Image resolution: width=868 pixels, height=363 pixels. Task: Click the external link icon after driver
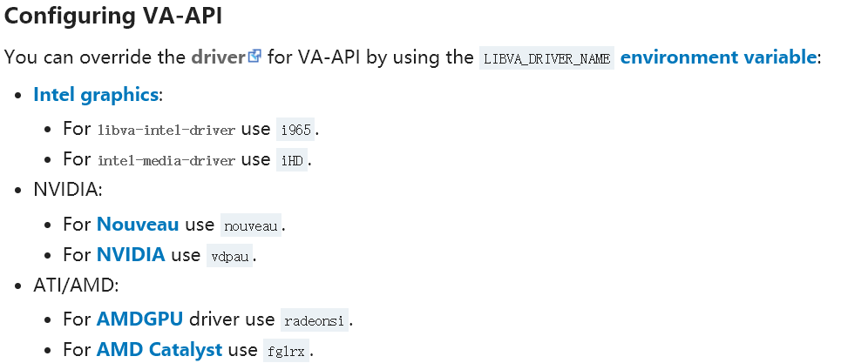tap(254, 56)
